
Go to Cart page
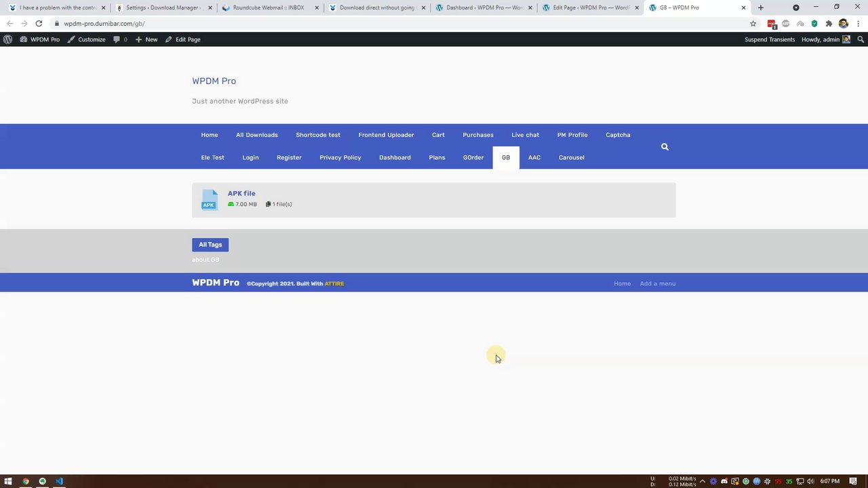pos(438,135)
